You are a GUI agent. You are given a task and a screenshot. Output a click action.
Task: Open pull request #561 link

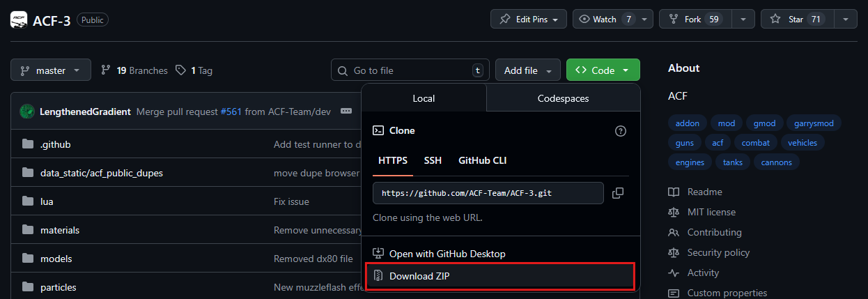point(231,112)
